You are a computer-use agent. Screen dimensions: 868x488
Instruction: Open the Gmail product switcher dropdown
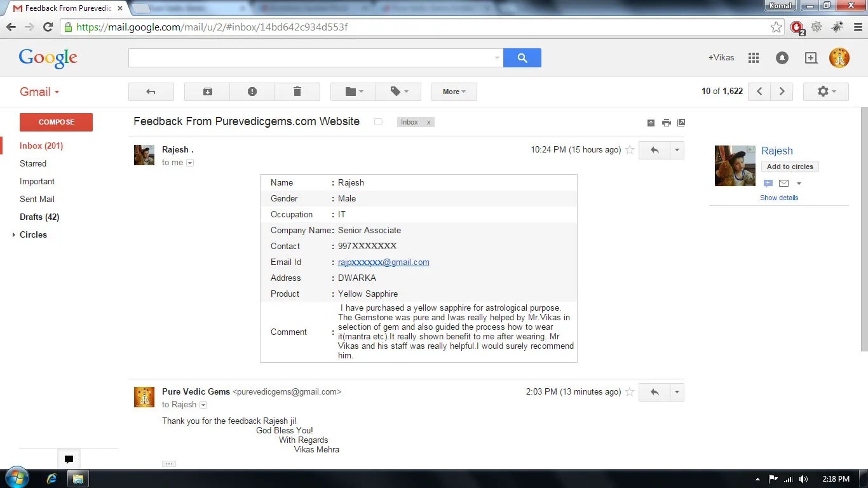coord(39,92)
